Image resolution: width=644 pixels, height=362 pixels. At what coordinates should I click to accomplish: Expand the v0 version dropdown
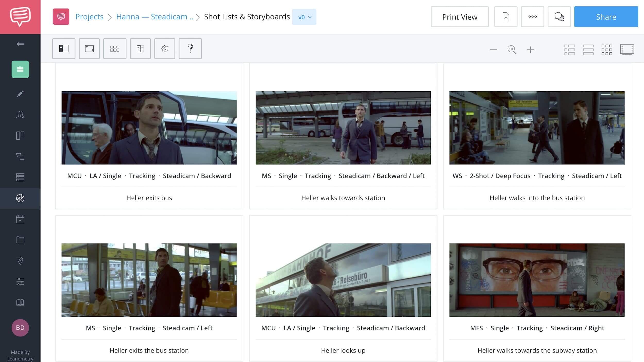point(304,17)
